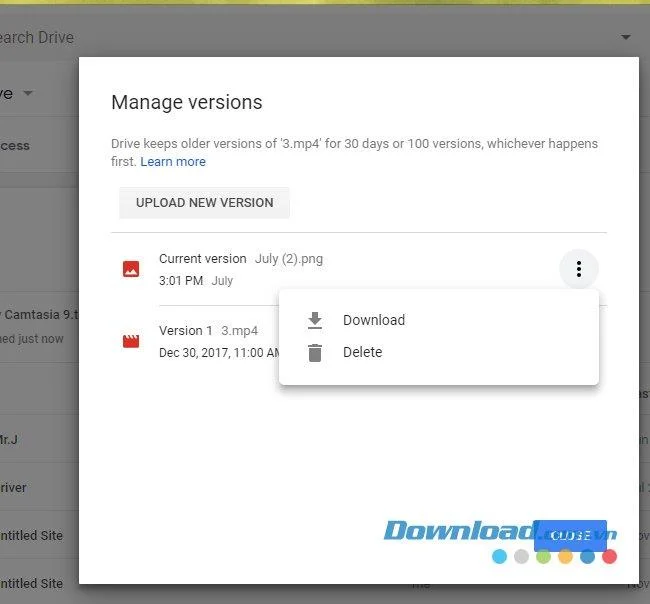Viewport: 650px width, 604px height.
Task: Click the light blue dot in watermark
Action: pos(499,556)
